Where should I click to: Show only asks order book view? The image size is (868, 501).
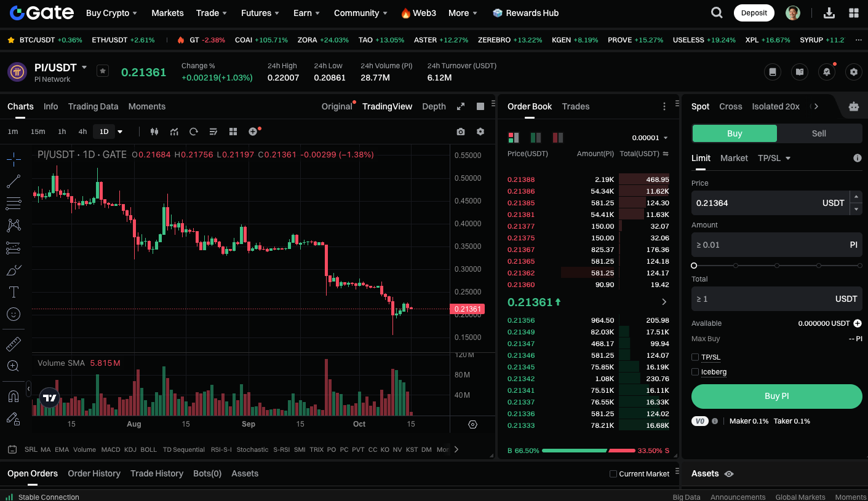click(558, 138)
